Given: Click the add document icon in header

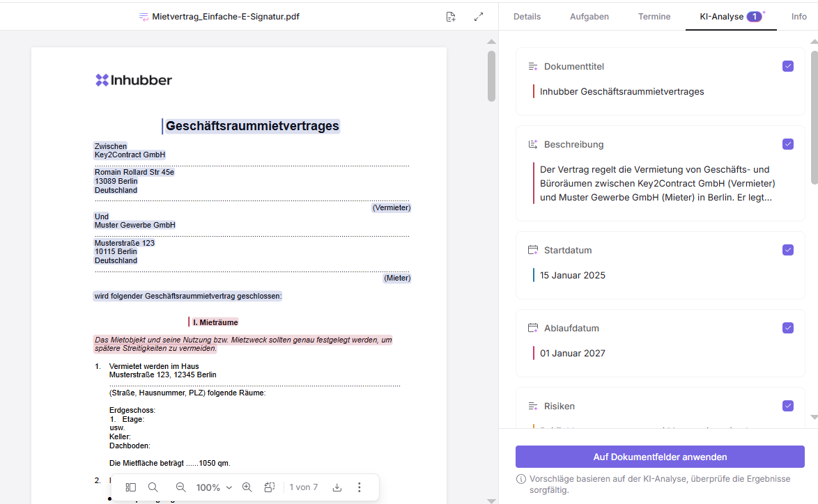Looking at the screenshot, I should 451,17.
